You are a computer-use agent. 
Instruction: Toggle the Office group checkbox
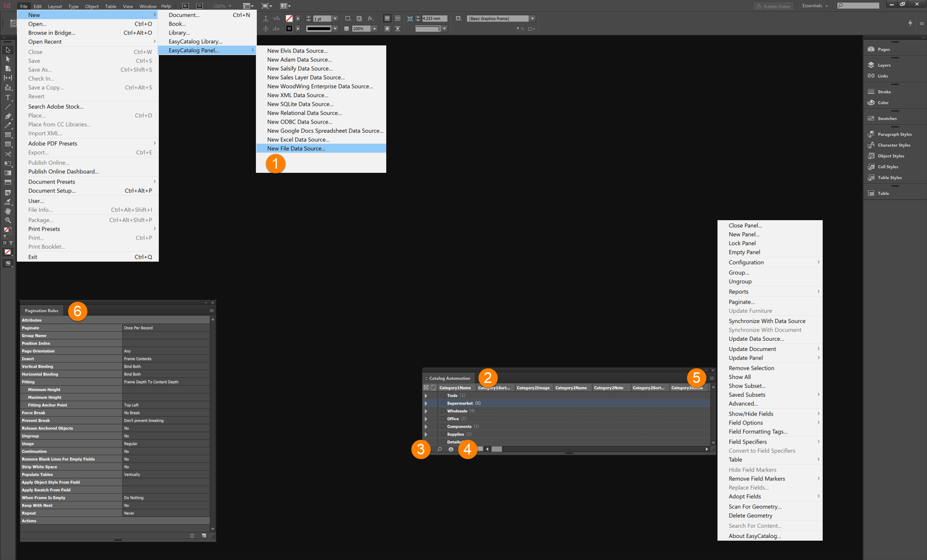pyautogui.click(x=443, y=419)
